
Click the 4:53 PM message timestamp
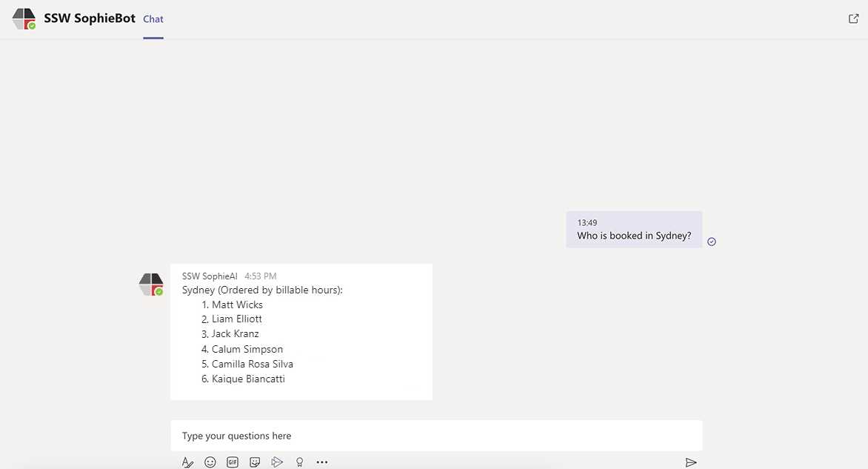coord(261,276)
